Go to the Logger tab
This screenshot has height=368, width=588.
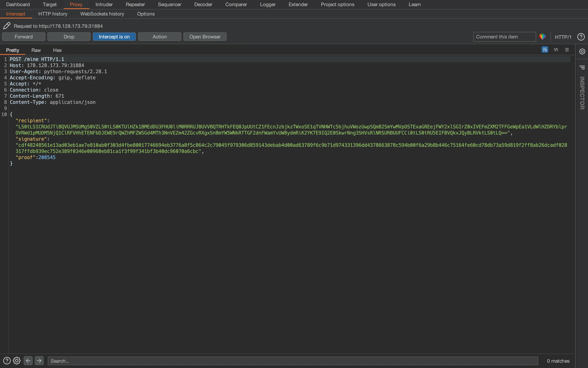pyautogui.click(x=268, y=4)
